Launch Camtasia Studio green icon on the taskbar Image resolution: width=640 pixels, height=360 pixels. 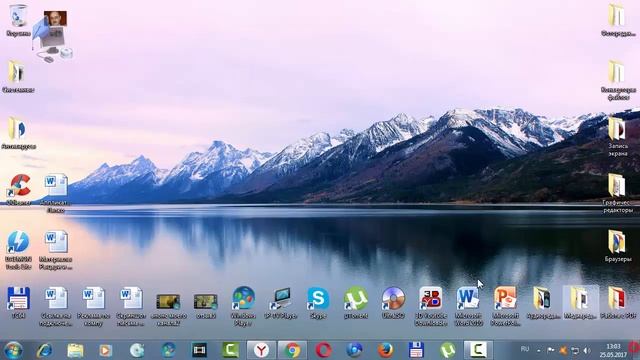230,350
